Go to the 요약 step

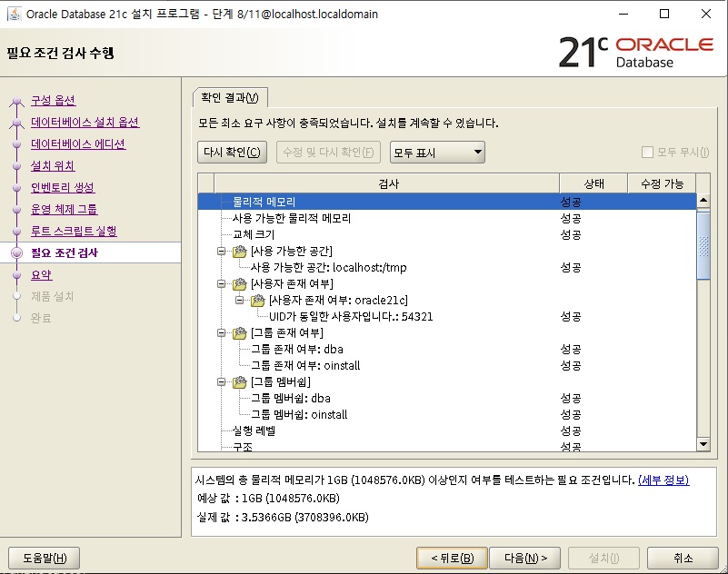pos(41,274)
